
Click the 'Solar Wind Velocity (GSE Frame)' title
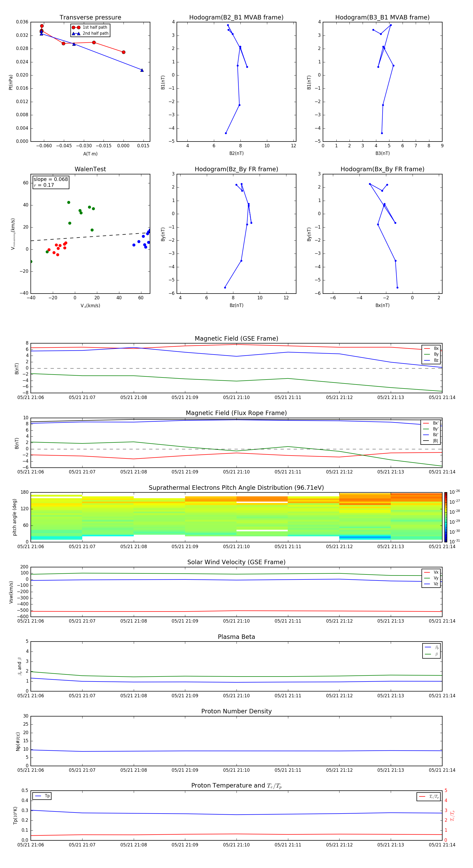[x=236, y=562]
